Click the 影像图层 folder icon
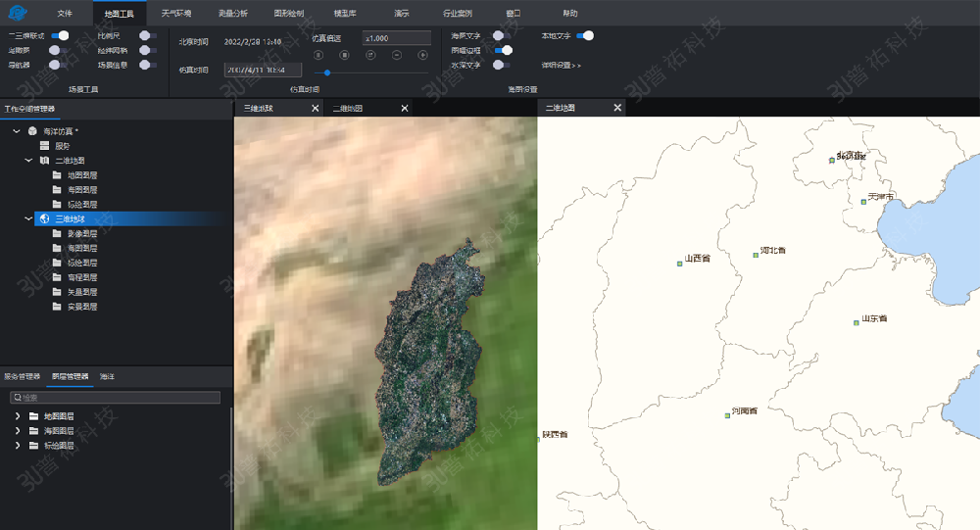Screen dimensions: 980x530 [x=58, y=234]
